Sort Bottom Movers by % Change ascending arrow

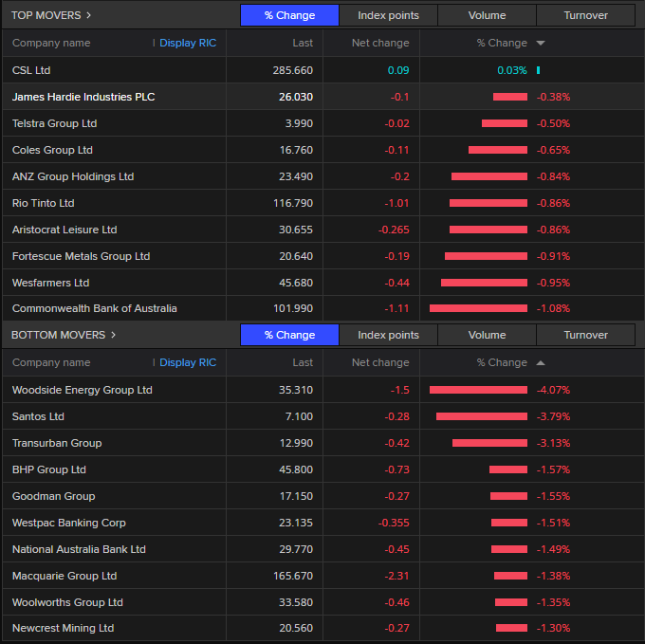(x=541, y=362)
